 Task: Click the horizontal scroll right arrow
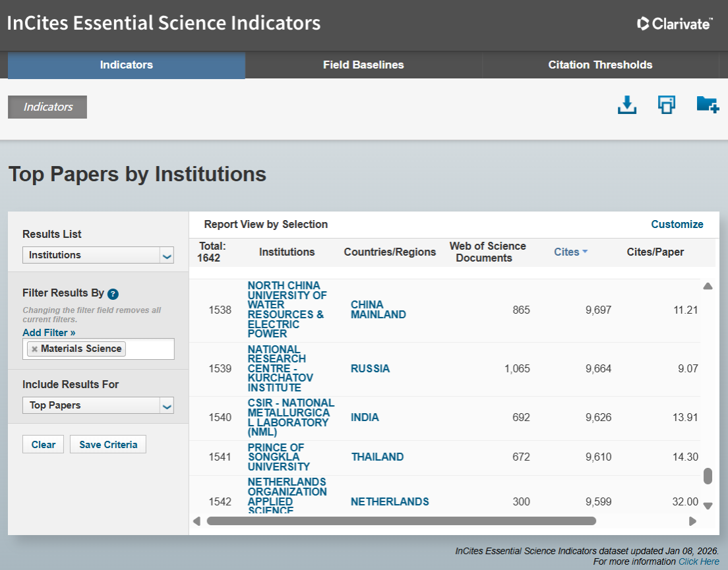[x=692, y=521]
